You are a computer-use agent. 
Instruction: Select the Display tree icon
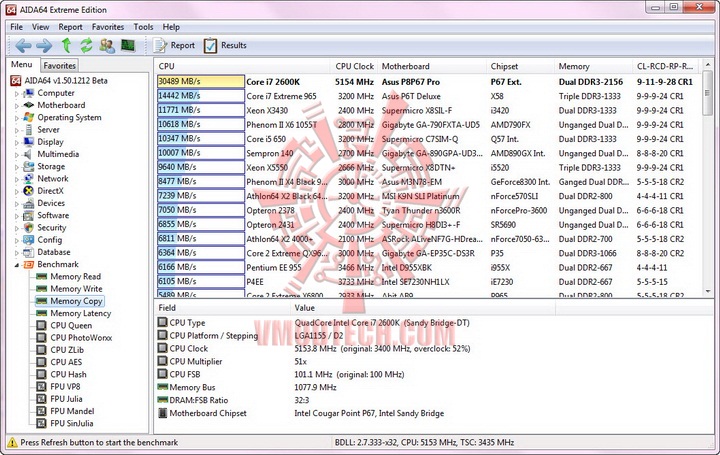29,142
